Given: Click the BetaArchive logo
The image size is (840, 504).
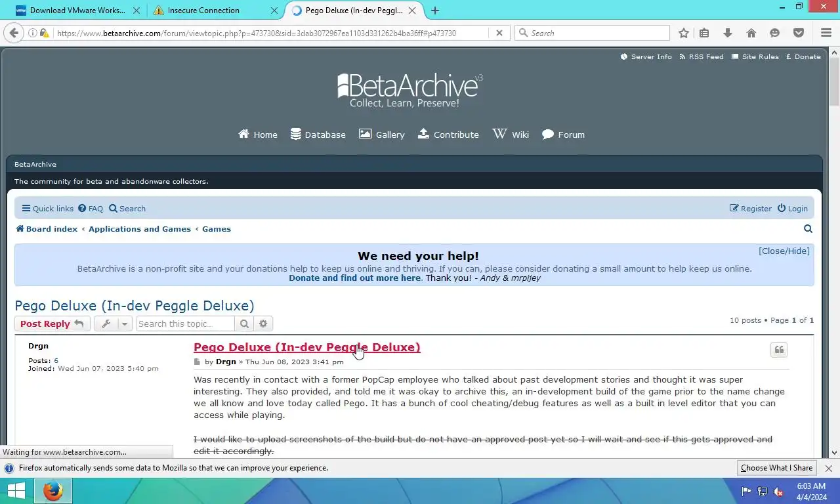Looking at the screenshot, I should point(410,91).
